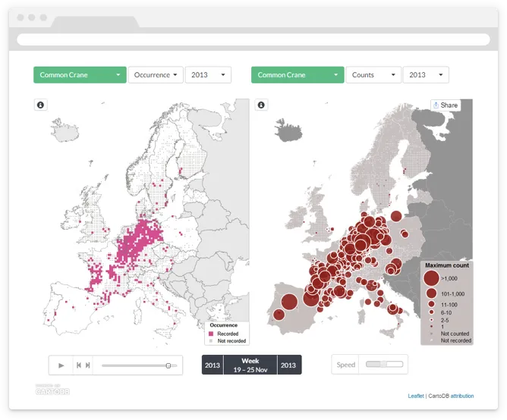Open info icon on the left map
Image resolution: width=507 pixels, height=420 pixels.
pyautogui.click(x=40, y=105)
